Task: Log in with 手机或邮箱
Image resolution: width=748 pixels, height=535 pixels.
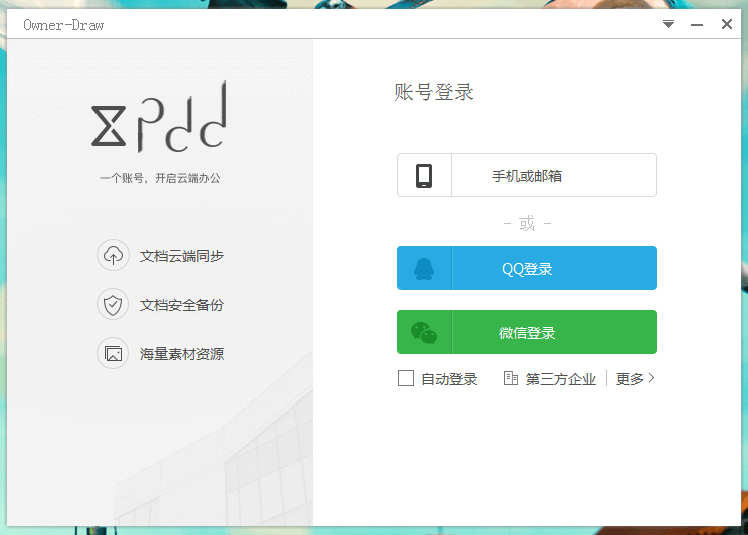Action: (527, 175)
